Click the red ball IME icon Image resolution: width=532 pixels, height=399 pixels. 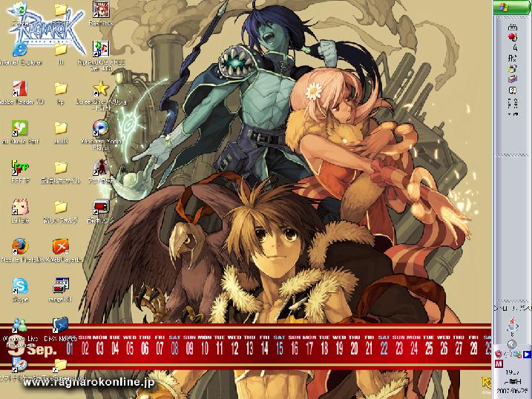tap(513, 36)
